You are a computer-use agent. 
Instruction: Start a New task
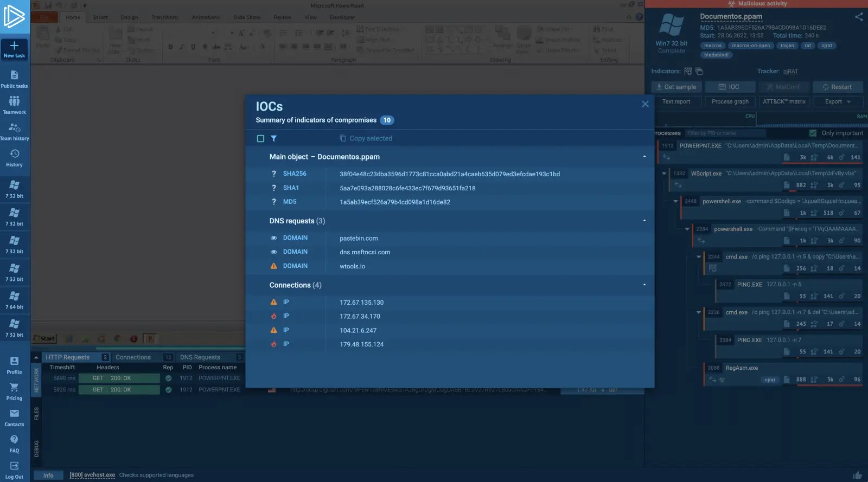pyautogui.click(x=15, y=49)
